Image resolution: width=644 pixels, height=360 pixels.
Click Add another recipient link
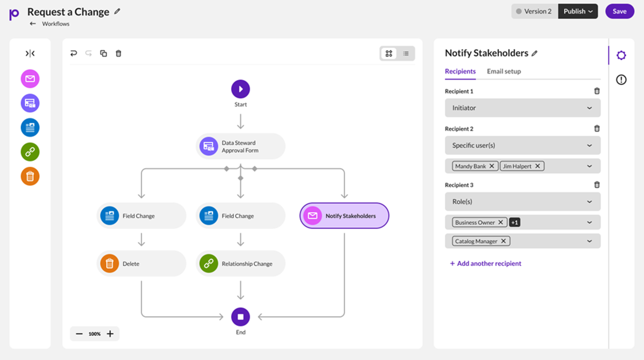(x=486, y=263)
